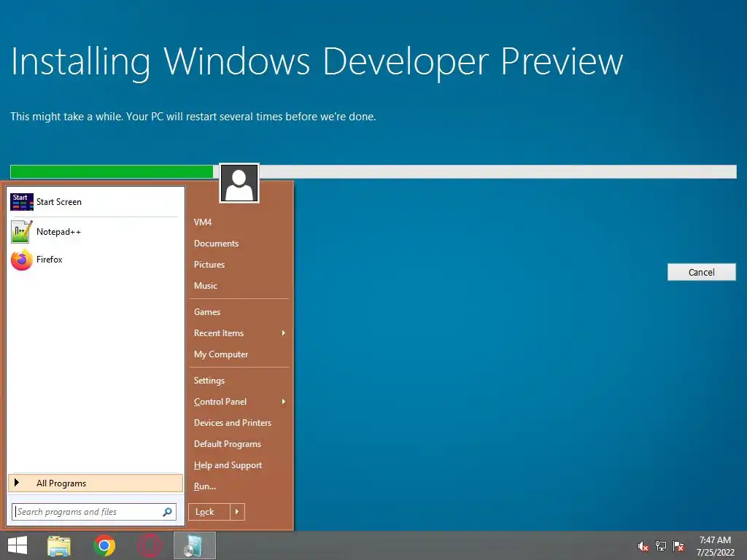Open File Explorer from the taskbar
The width and height of the screenshot is (747, 560).
coord(59,545)
